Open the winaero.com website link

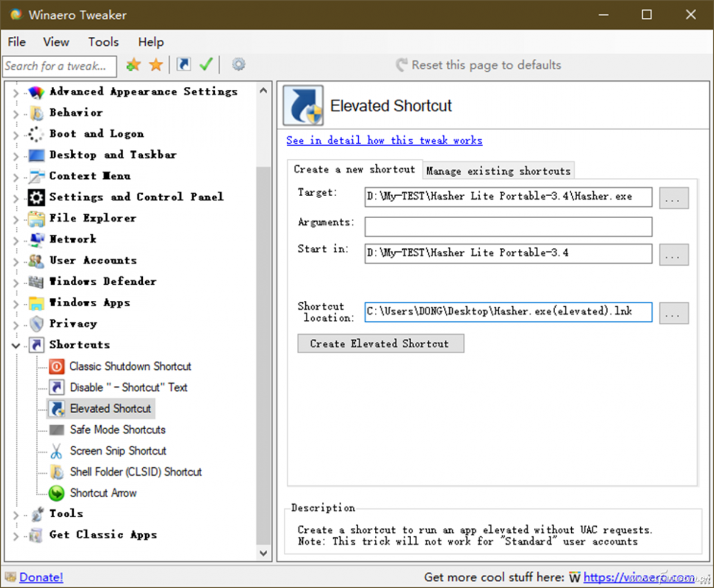(638, 577)
